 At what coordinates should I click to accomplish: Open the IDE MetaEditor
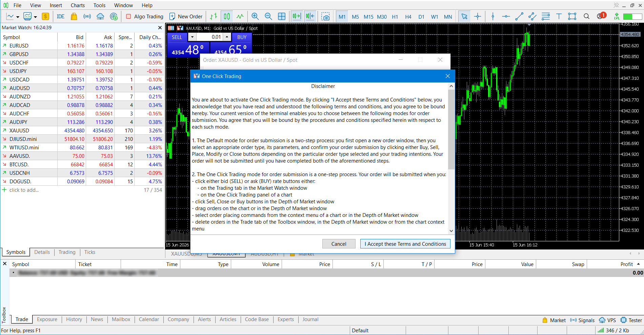(x=61, y=16)
